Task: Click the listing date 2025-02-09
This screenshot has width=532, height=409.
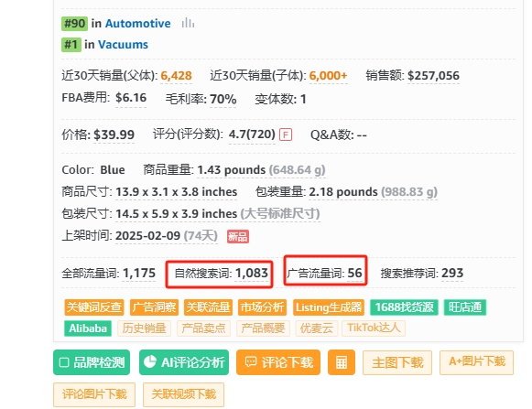Action: click(147, 235)
